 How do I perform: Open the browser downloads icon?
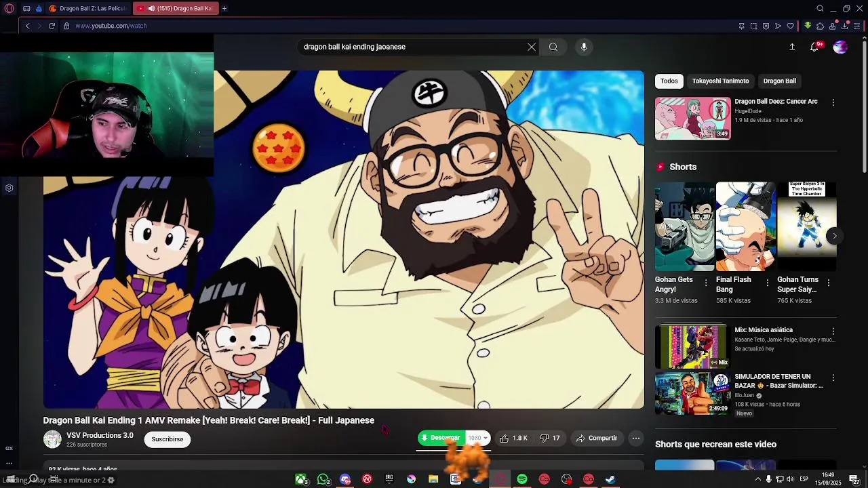click(x=844, y=26)
